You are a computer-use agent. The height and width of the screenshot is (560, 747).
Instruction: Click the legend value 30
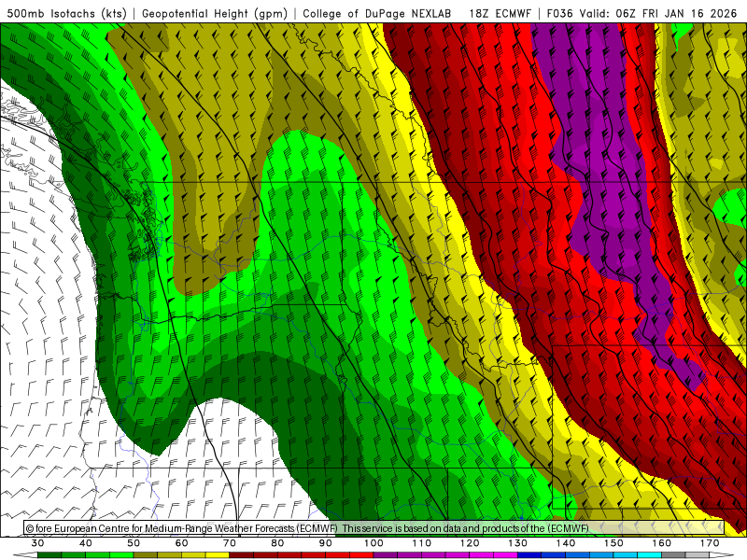click(37, 543)
